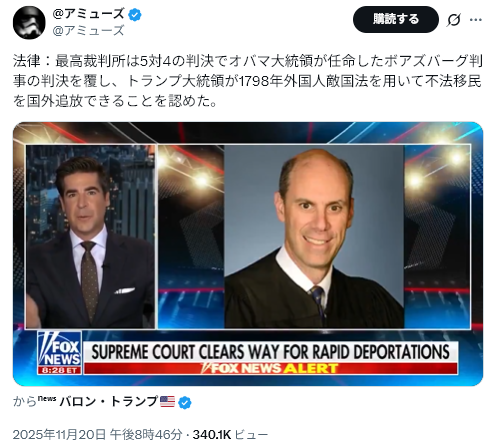
Task: Click the judge photo in the video
Action: point(314,237)
